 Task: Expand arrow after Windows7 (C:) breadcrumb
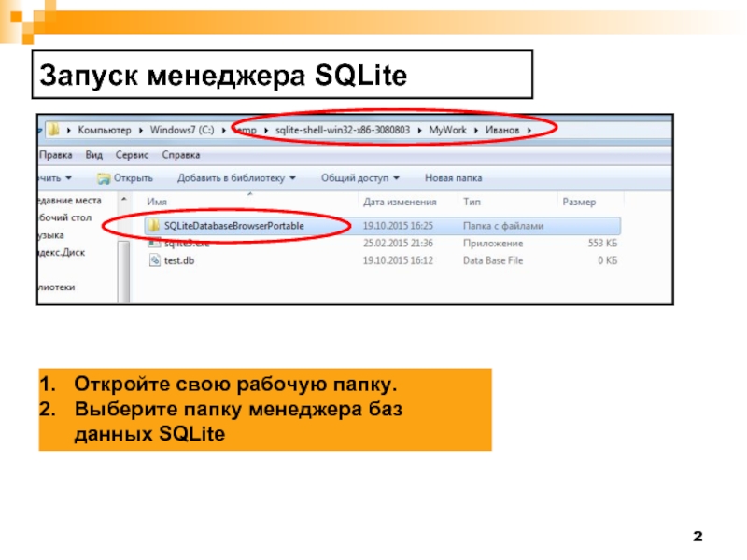click(x=223, y=130)
